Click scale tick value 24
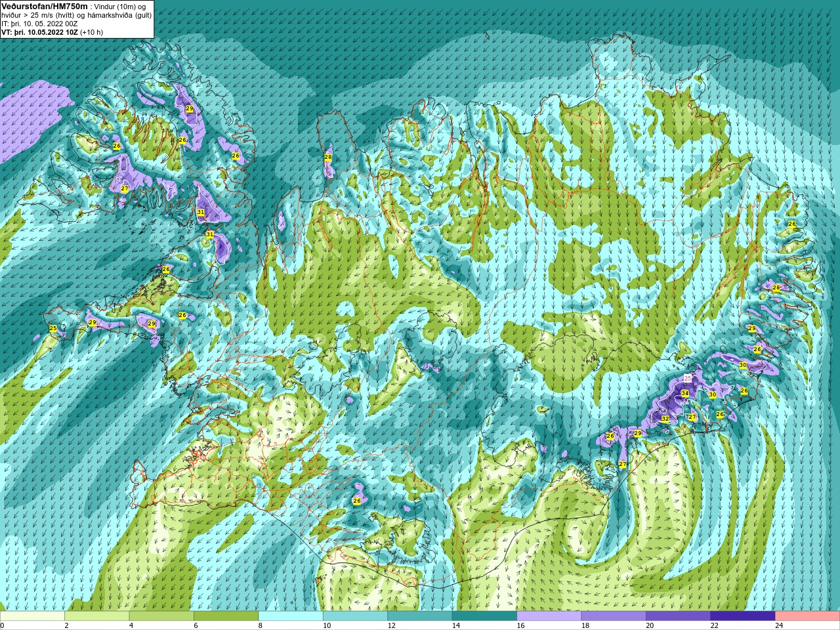This screenshot has width=840, height=630. pos(779,625)
